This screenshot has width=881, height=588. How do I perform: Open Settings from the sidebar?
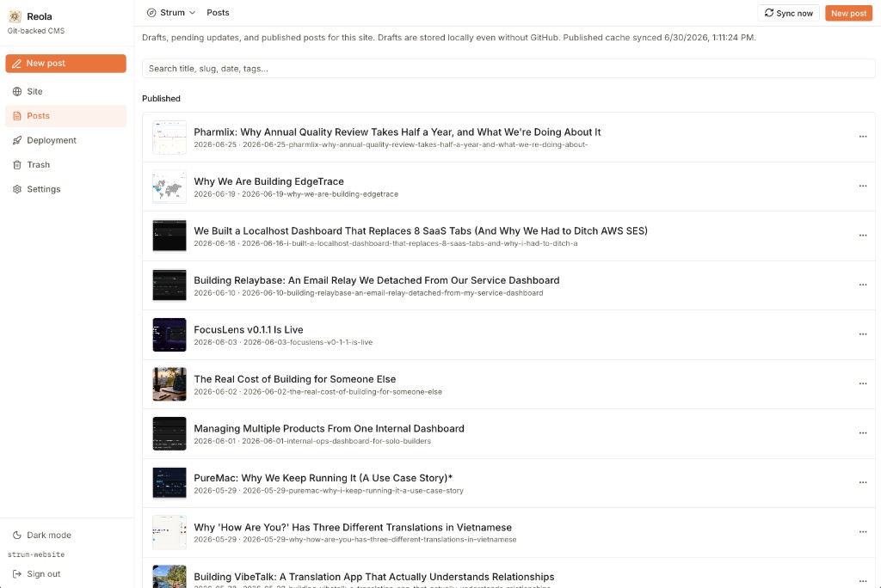[65, 189]
